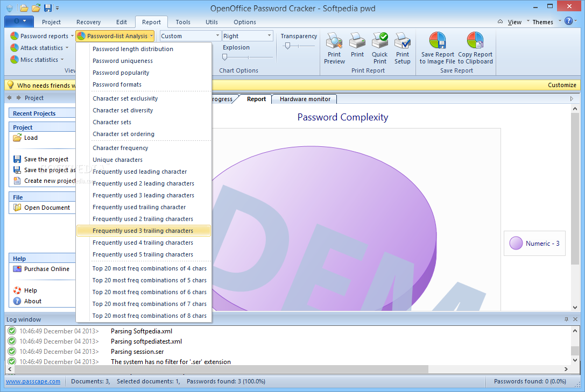The image size is (585, 392).
Task: Click the About info icon
Action: click(17, 301)
